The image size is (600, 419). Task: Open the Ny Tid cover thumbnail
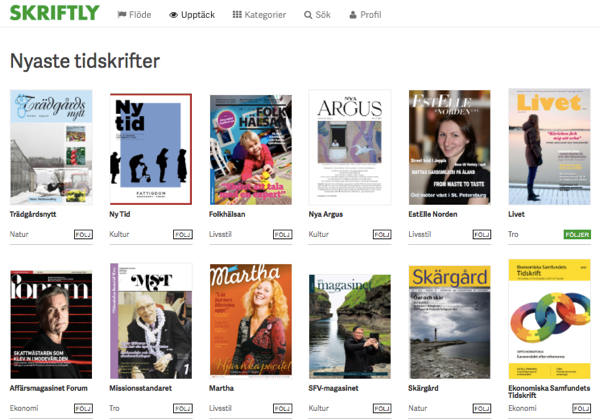[150, 147]
